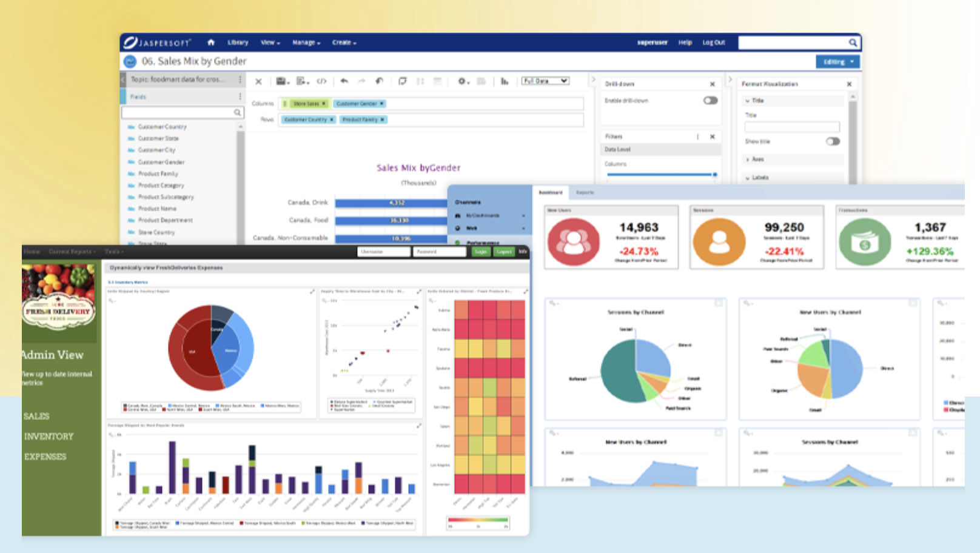Open the View menu in Jaspersoft
Viewport: 980px width, 553px height.
[x=270, y=42]
